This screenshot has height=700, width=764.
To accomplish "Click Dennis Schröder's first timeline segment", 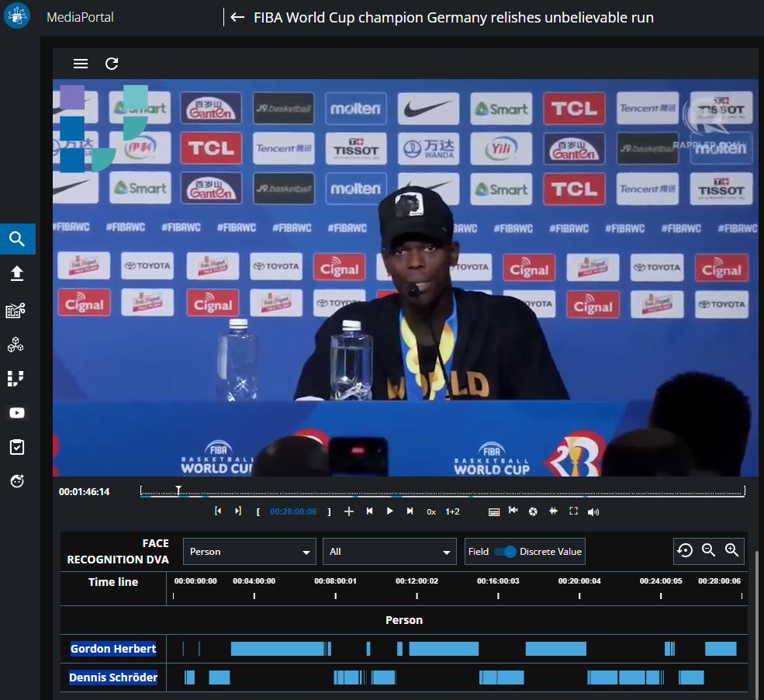I will pos(189,677).
